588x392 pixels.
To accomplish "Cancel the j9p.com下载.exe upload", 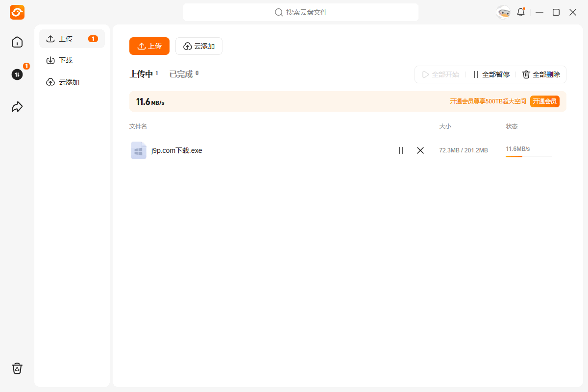I will [420, 150].
